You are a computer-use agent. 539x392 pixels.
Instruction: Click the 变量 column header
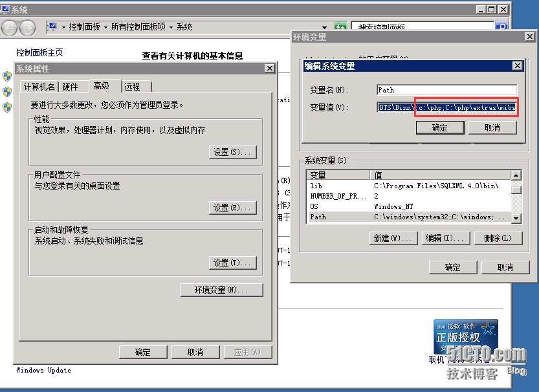point(338,175)
